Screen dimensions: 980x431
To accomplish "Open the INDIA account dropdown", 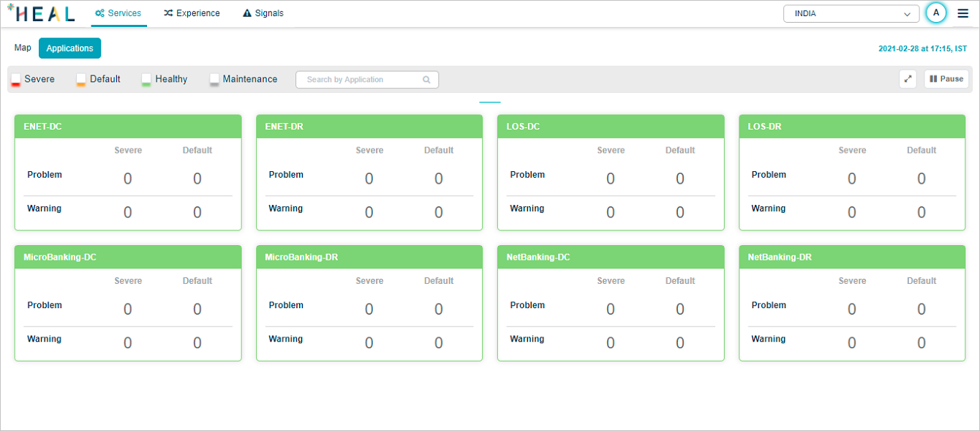I will pyautogui.click(x=851, y=14).
